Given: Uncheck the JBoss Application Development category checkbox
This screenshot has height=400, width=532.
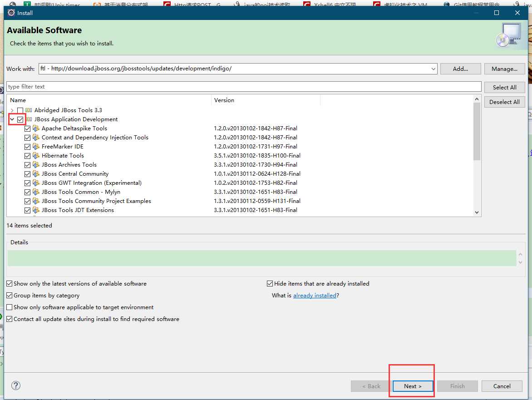Looking at the screenshot, I should click(20, 119).
